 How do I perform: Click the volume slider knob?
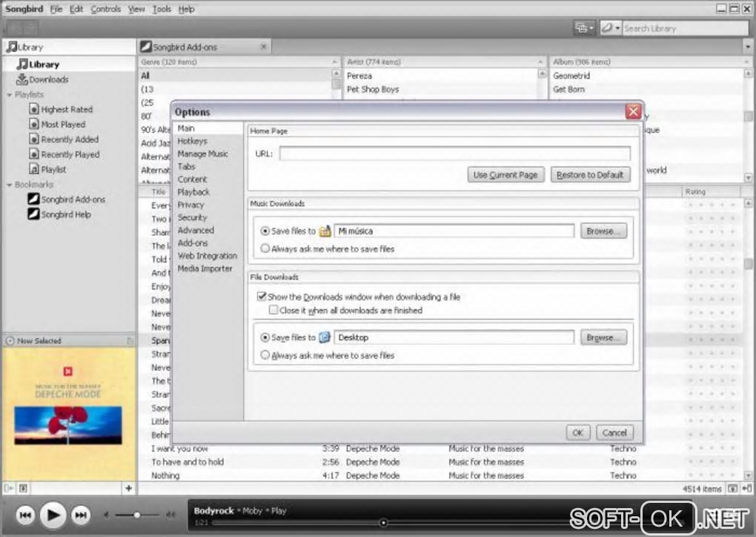137,515
